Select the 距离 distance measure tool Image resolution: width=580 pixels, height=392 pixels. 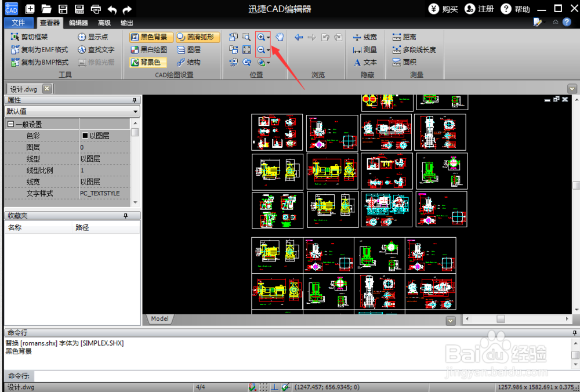point(404,37)
